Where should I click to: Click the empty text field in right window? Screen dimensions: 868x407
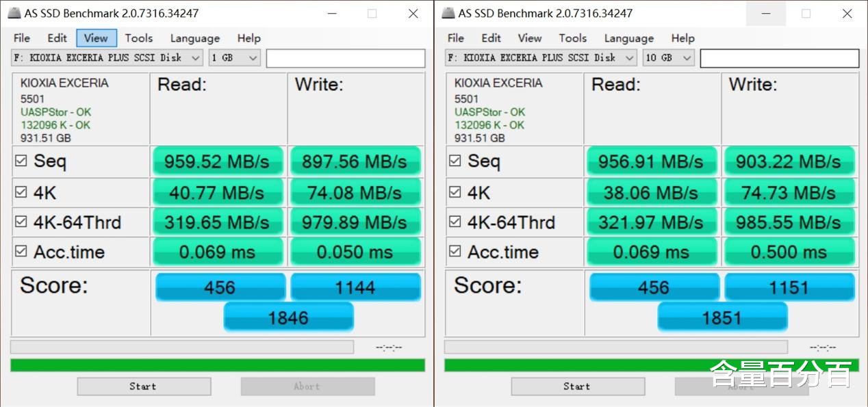pyautogui.click(x=780, y=58)
